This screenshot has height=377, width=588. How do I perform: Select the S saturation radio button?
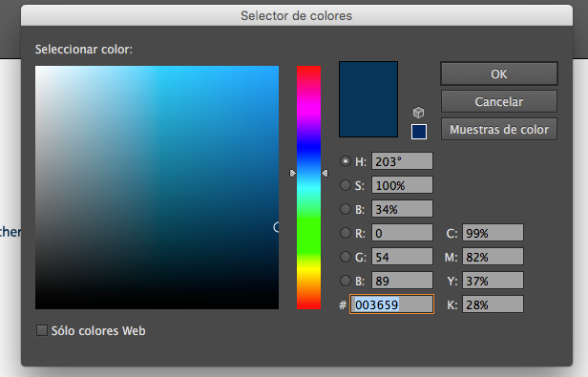click(x=345, y=185)
